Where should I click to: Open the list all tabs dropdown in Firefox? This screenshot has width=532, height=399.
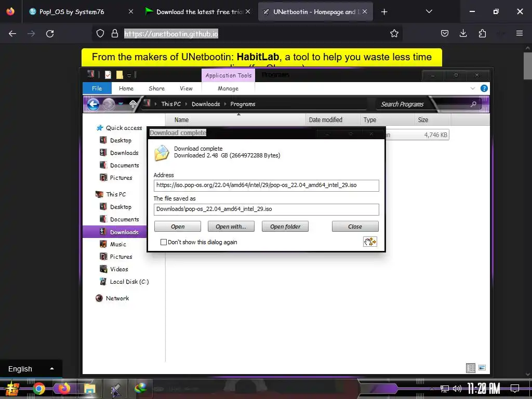pyautogui.click(x=429, y=11)
